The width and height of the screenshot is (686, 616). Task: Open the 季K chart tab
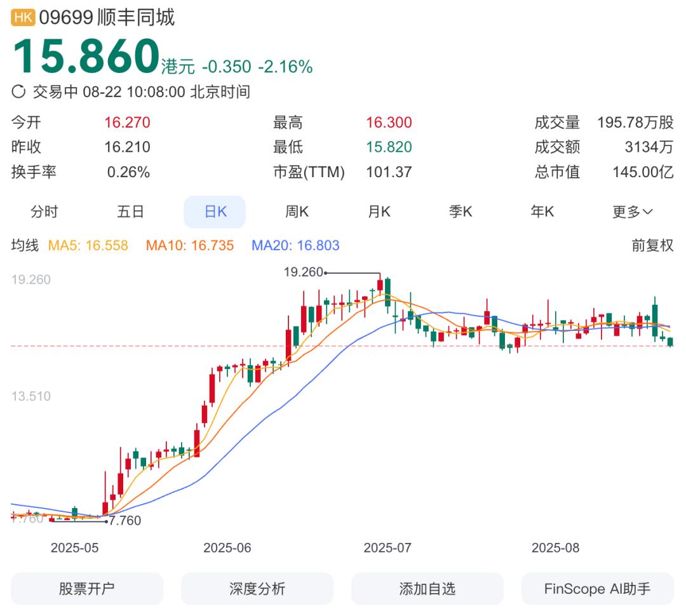coord(461,211)
